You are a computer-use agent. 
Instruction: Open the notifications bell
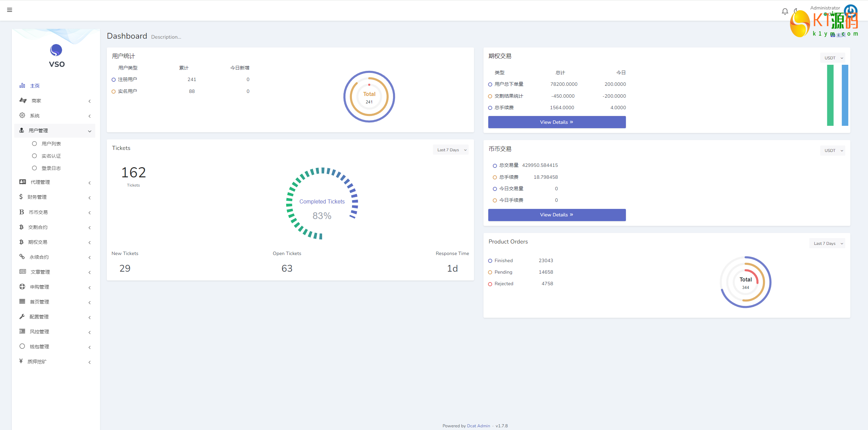pos(785,12)
